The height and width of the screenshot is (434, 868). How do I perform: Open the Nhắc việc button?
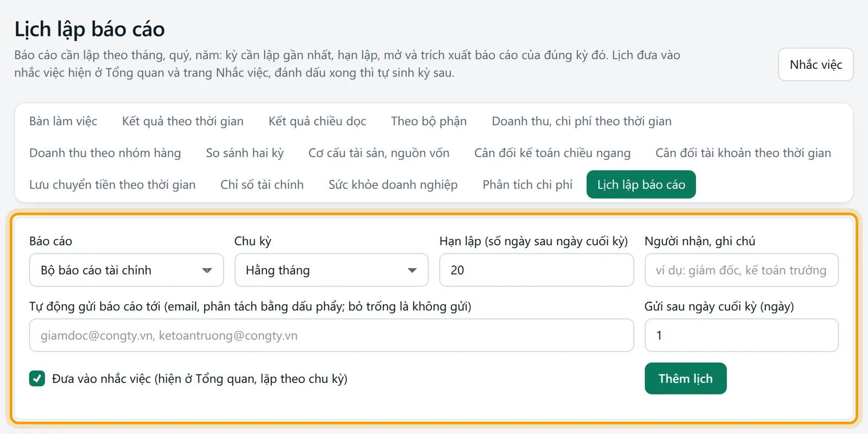click(815, 65)
